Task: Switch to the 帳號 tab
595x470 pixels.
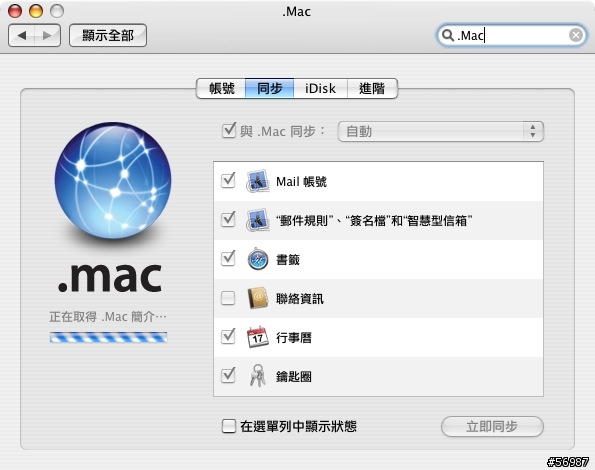Action: click(x=221, y=88)
